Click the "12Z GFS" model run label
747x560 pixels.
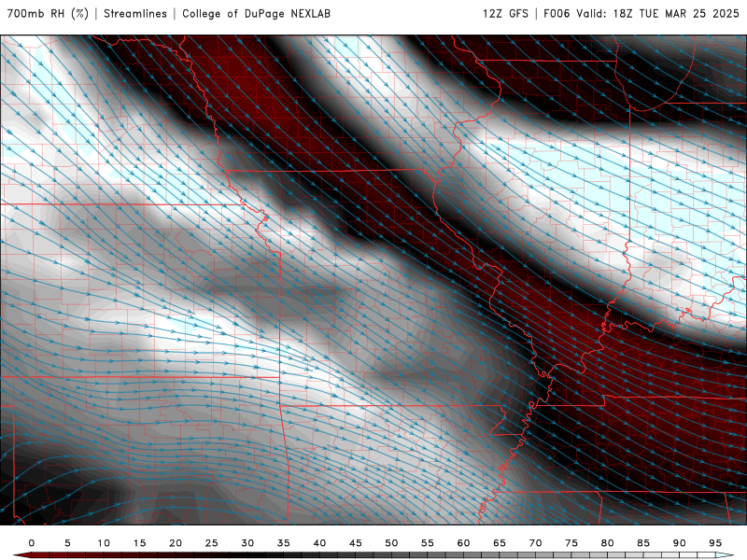505,13
